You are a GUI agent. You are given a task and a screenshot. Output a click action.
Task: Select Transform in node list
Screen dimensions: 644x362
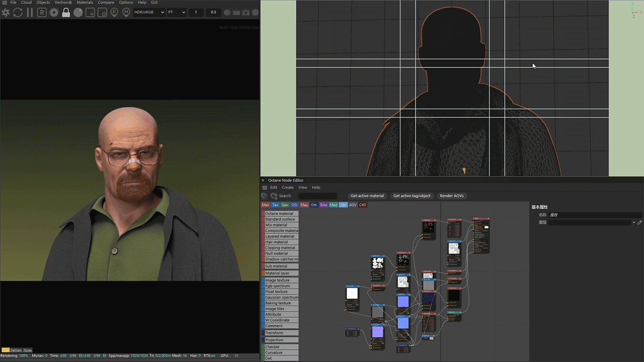coord(281,333)
